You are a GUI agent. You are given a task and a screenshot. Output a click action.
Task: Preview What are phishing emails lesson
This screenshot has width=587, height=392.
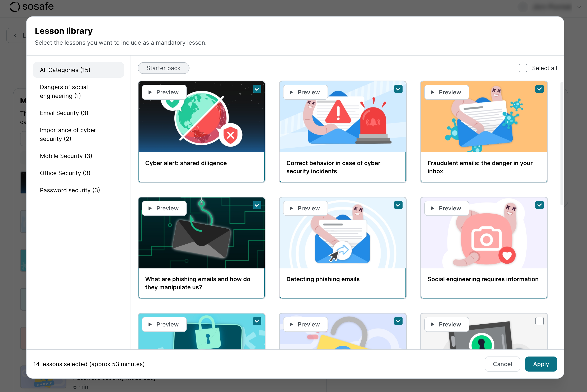click(x=164, y=208)
